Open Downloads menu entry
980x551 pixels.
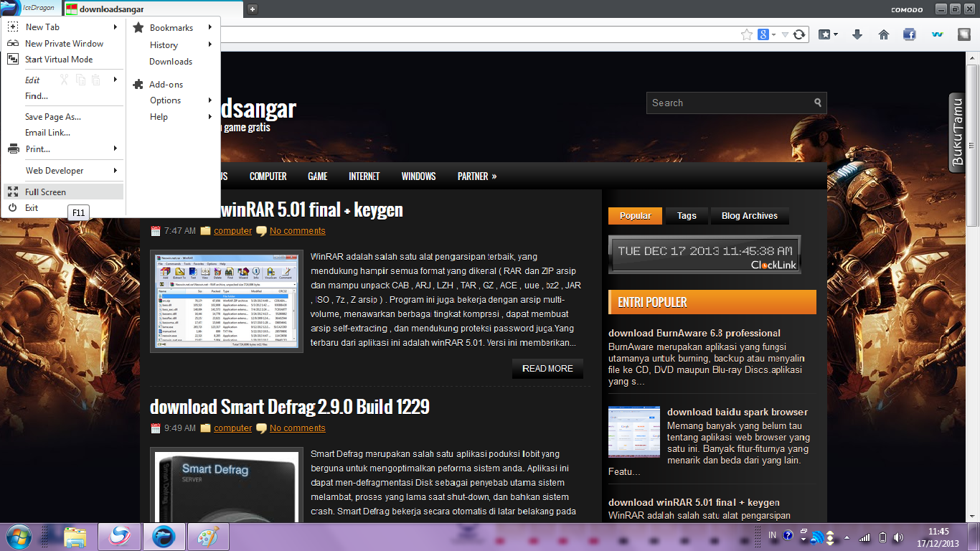[x=171, y=62]
